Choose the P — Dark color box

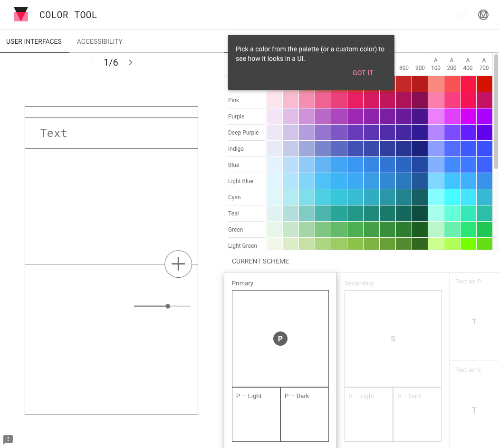click(305, 414)
